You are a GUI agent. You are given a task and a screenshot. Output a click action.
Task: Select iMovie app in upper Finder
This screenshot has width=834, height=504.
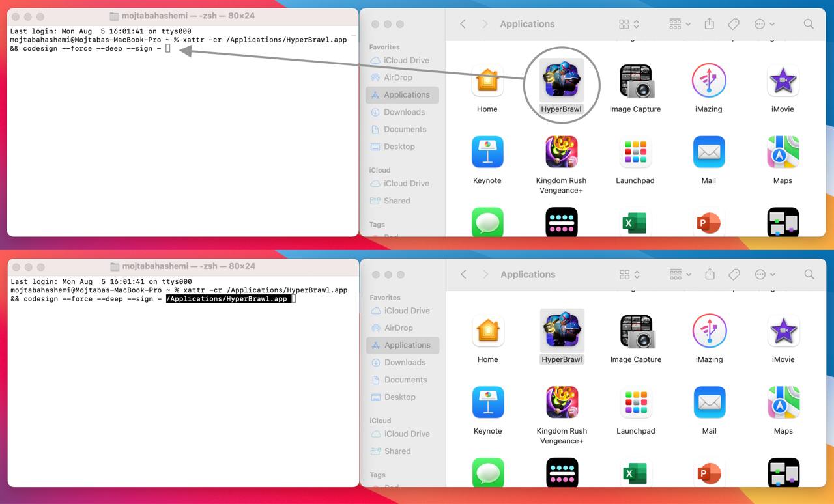pyautogui.click(x=783, y=81)
